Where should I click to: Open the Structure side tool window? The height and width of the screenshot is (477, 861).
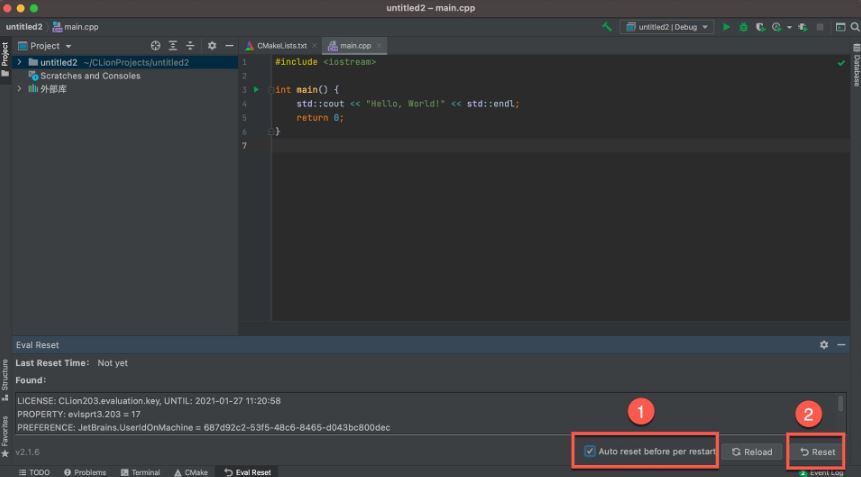pos(5,380)
